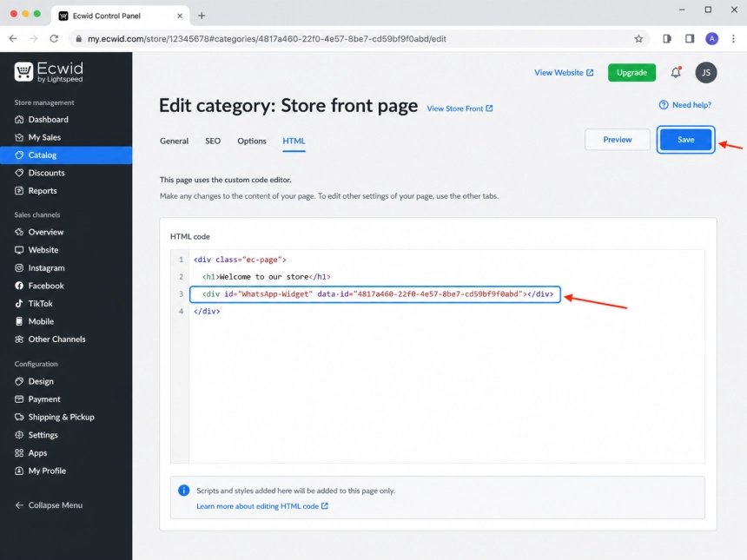This screenshot has height=560, width=747.
Task: Click code line 1 div ec-page
Action: click(x=240, y=260)
